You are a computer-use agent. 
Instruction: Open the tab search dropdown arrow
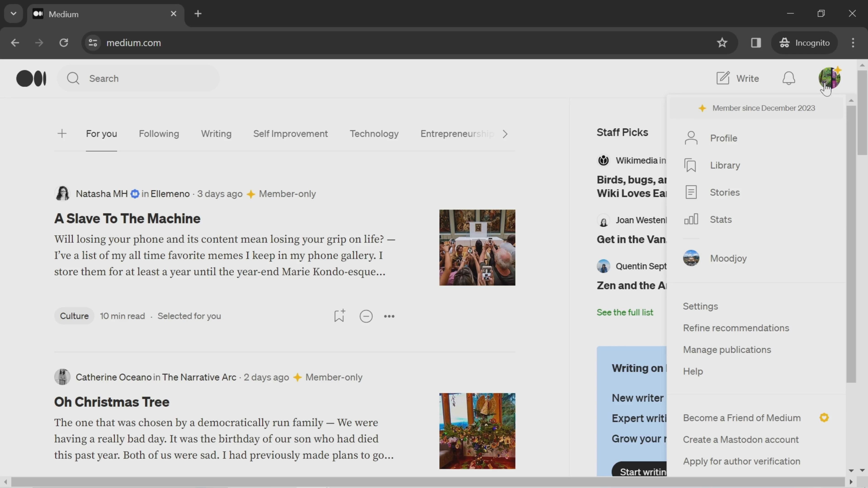click(x=14, y=14)
